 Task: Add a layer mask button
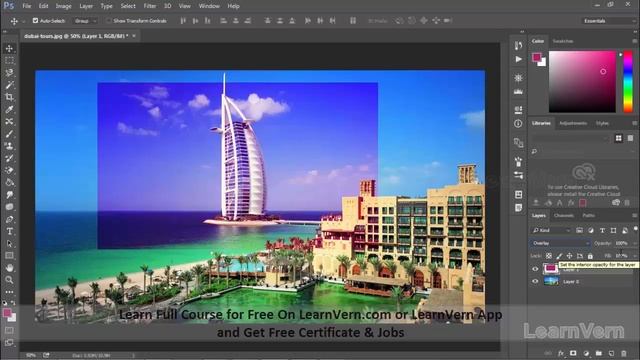coord(573,353)
